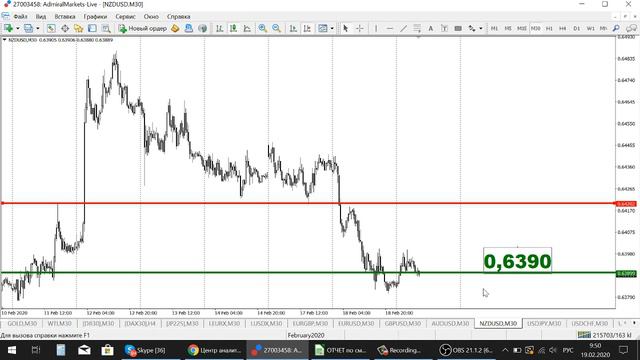Open the Templates dropdown arrow
Viewport: 640px width, 360px height.
332,29
